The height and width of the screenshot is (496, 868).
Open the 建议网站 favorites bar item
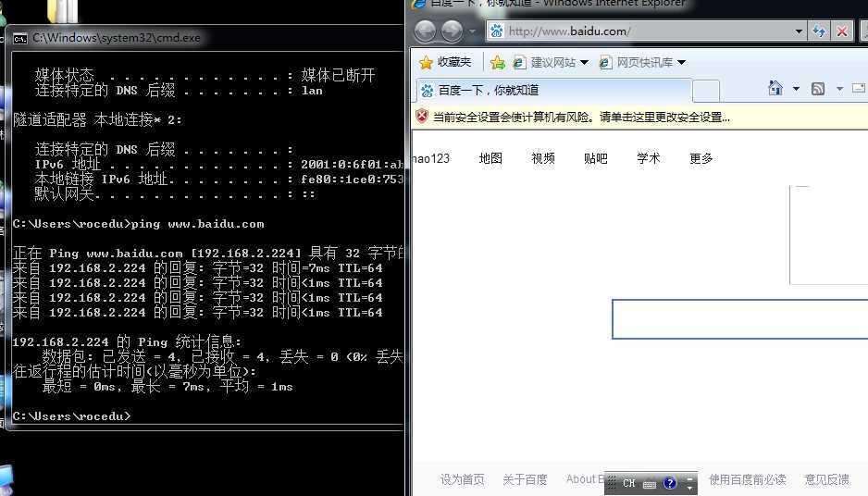[x=544, y=63]
